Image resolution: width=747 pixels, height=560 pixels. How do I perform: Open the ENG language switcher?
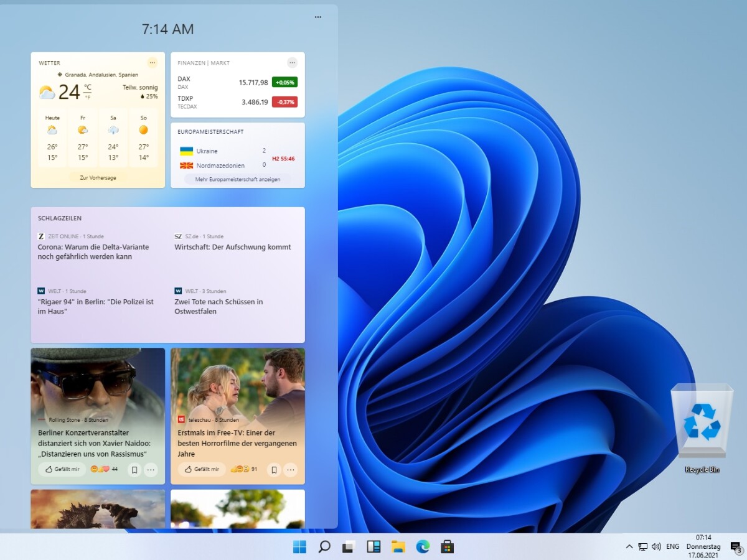click(x=672, y=546)
